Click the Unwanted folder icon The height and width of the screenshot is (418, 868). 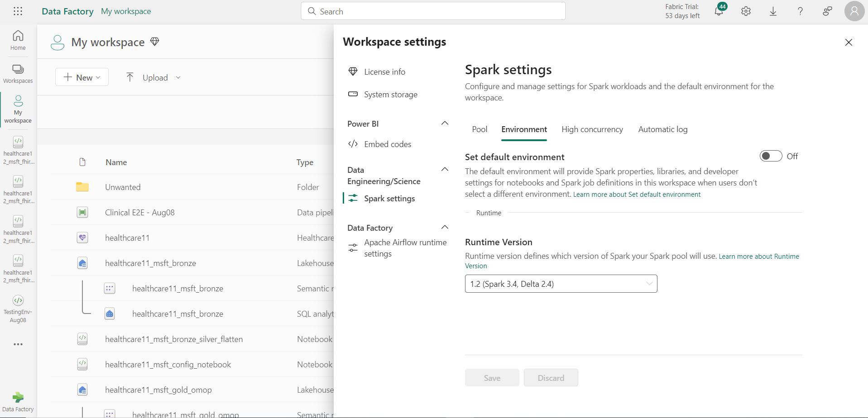(x=82, y=187)
